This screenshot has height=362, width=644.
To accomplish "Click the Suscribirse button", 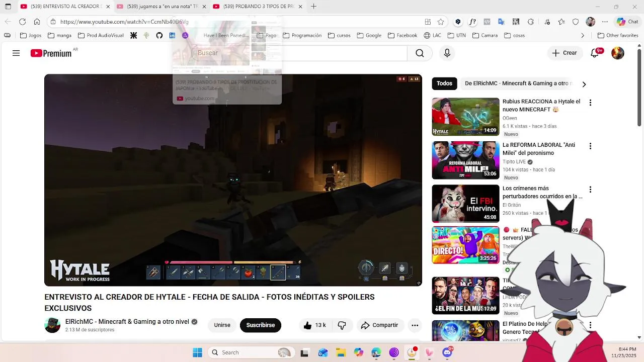I will click(x=260, y=325).
